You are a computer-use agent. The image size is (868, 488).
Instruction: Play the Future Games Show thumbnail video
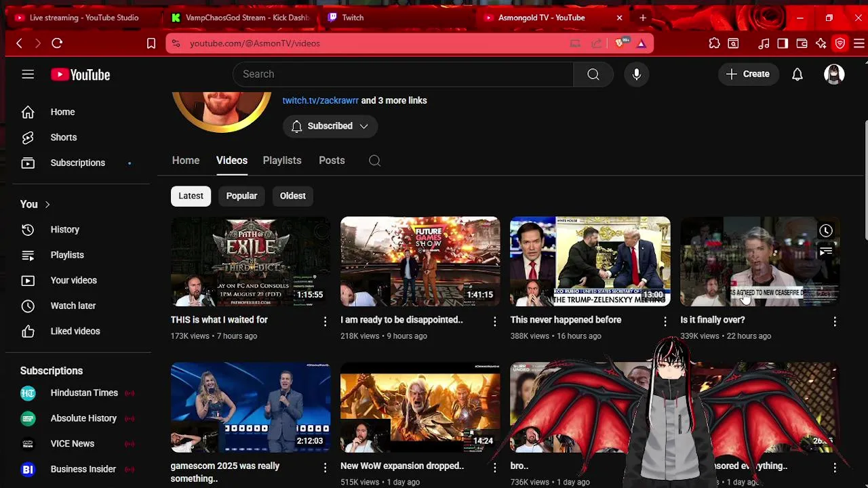[420, 262]
